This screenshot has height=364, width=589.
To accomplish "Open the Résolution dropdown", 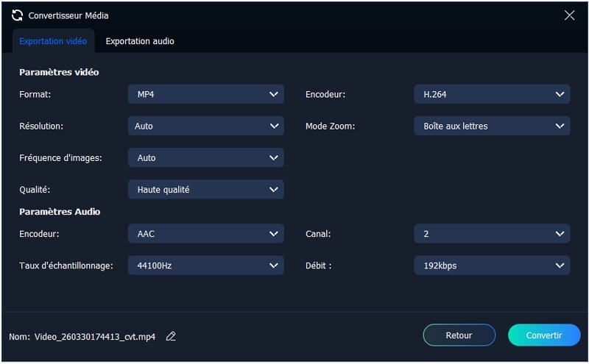I will (x=205, y=126).
